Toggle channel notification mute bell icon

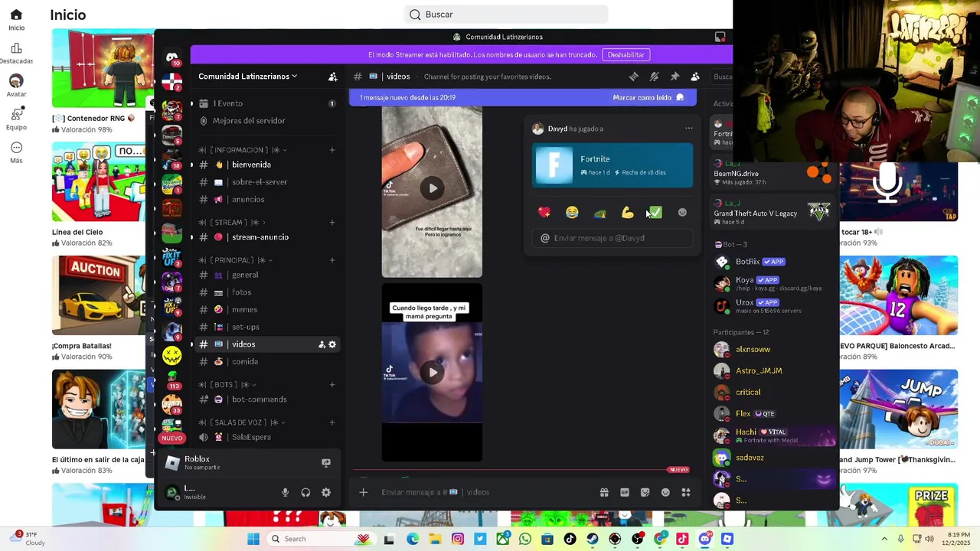(655, 77)
